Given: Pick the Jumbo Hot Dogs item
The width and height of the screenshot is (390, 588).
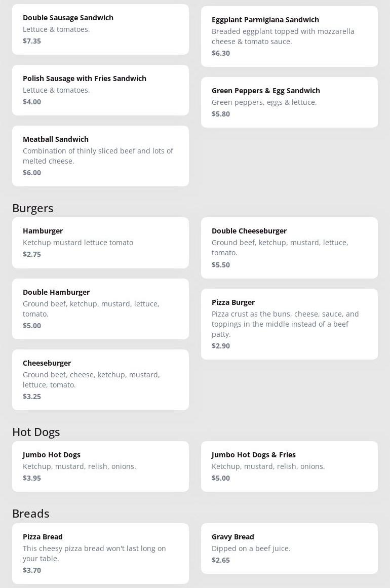Looking at the screenshot, I should tap(100, 466).
